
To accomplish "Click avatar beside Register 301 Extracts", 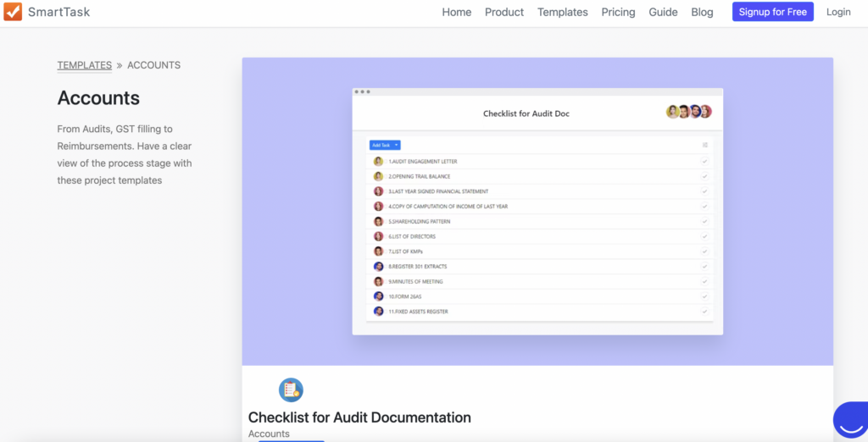I will (379, 266).
